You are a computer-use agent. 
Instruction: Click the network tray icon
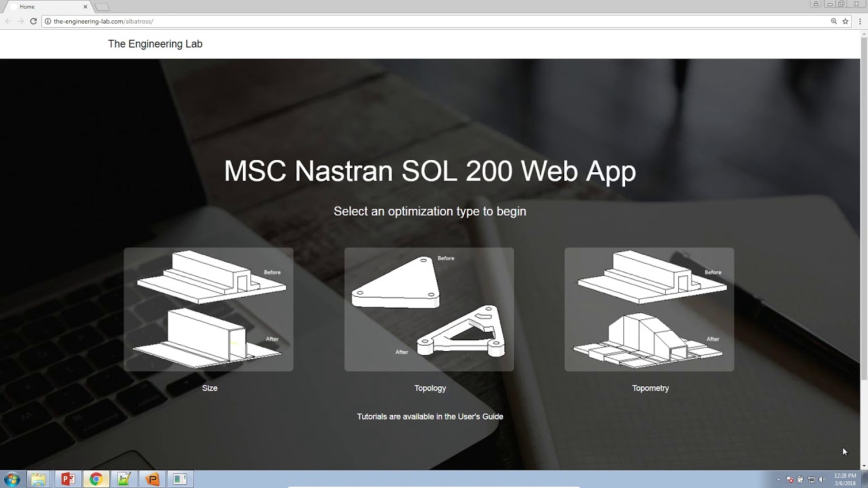click(811, 480)
